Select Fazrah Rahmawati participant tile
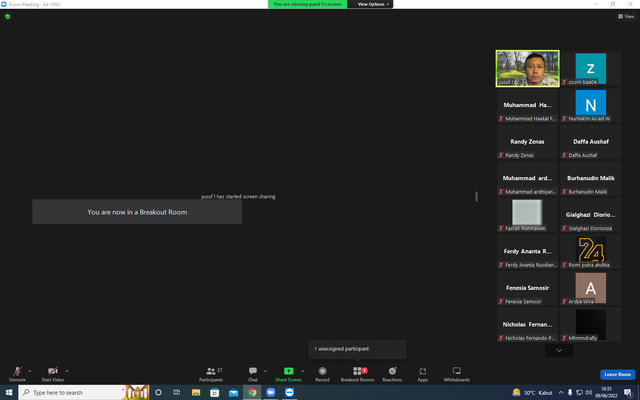 [x=527, y=215]
